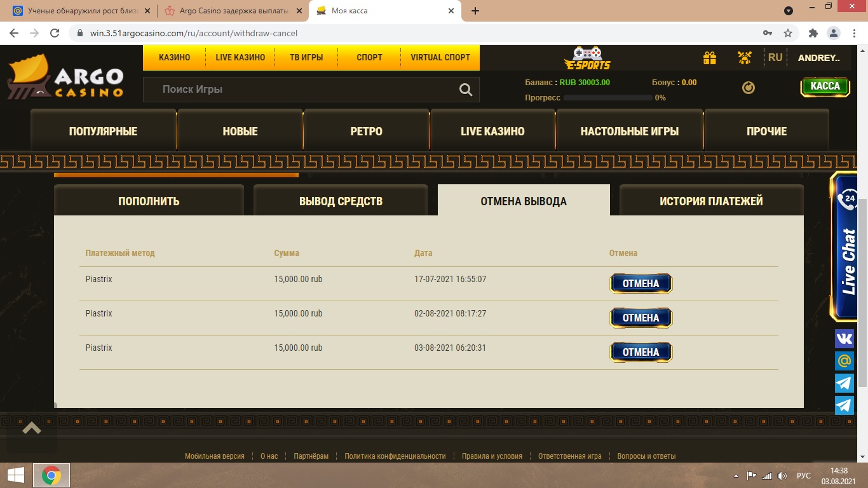Open the Ответственная игра link
This screenshot has width=868, height=488.
(570, 456)
